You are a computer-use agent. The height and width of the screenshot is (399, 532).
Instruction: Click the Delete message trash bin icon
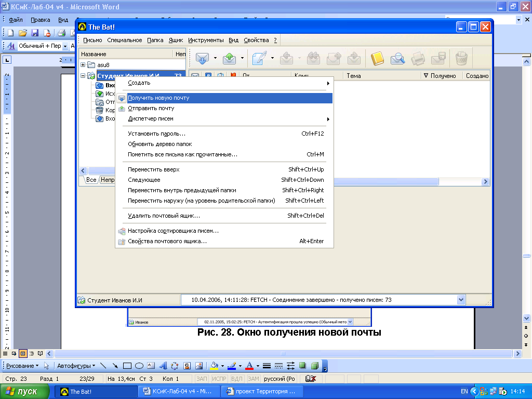pos(461,58)
